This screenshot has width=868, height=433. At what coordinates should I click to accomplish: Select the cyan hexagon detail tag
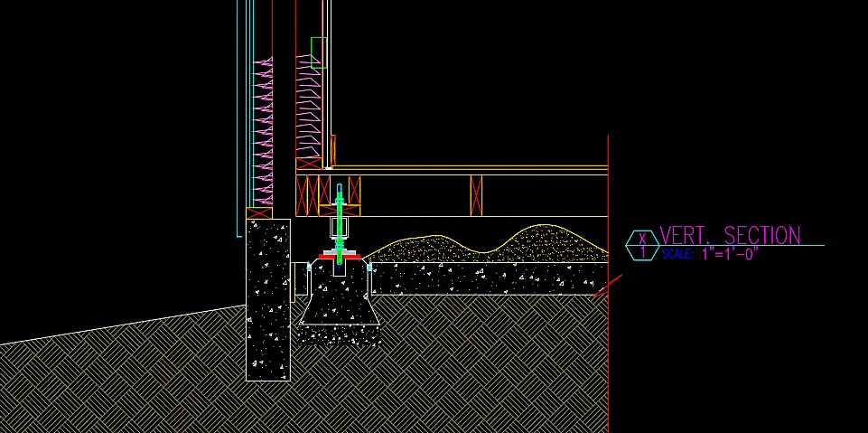click(x=643, y=245)
